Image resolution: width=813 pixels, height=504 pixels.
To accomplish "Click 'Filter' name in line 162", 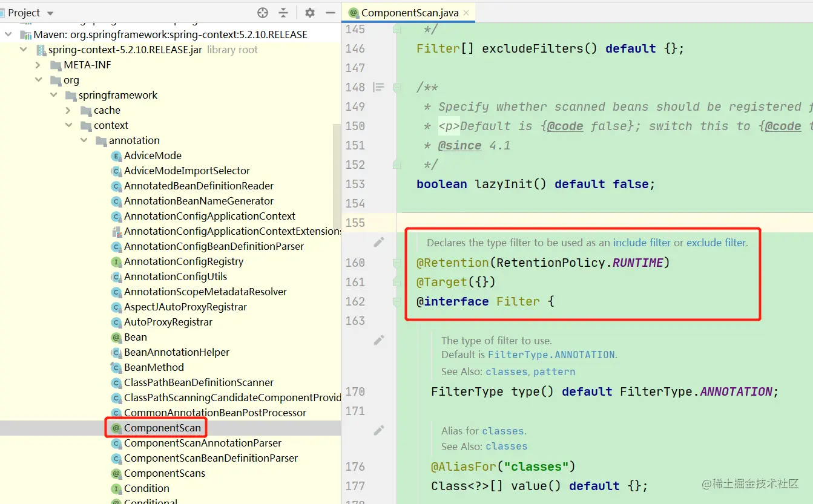I will click(x=518, y=301).
